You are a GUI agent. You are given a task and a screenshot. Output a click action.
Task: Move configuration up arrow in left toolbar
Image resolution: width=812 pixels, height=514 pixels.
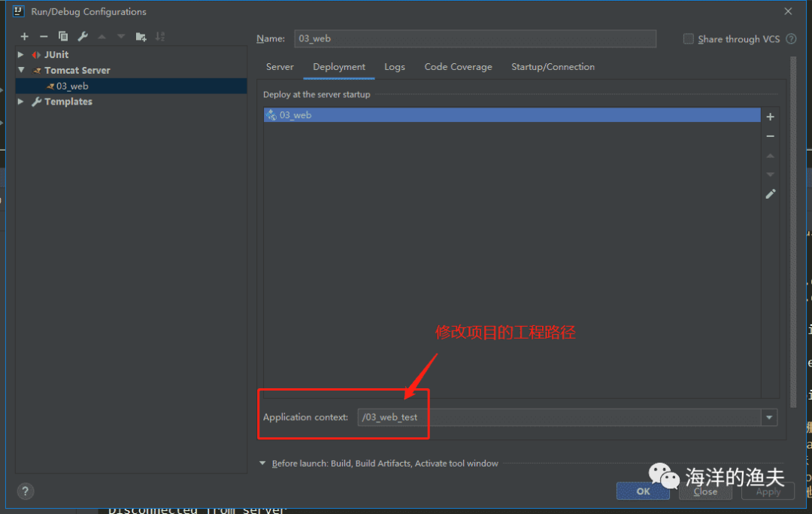102,36
